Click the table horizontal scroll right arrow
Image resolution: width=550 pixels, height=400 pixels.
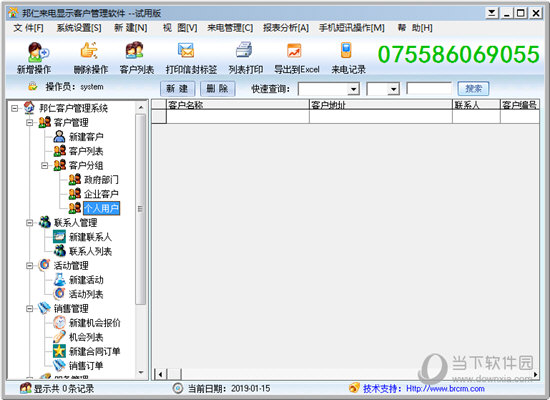click(535, 374)
